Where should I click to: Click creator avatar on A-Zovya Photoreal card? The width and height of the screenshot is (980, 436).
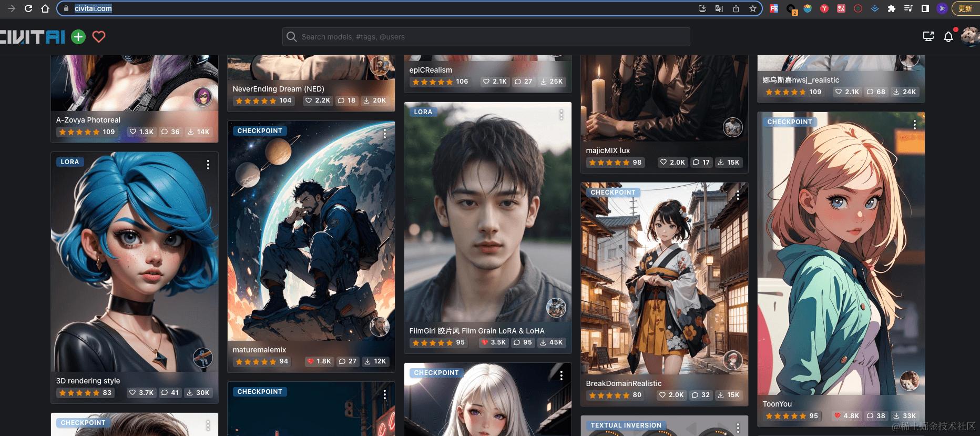pos(202,97)
